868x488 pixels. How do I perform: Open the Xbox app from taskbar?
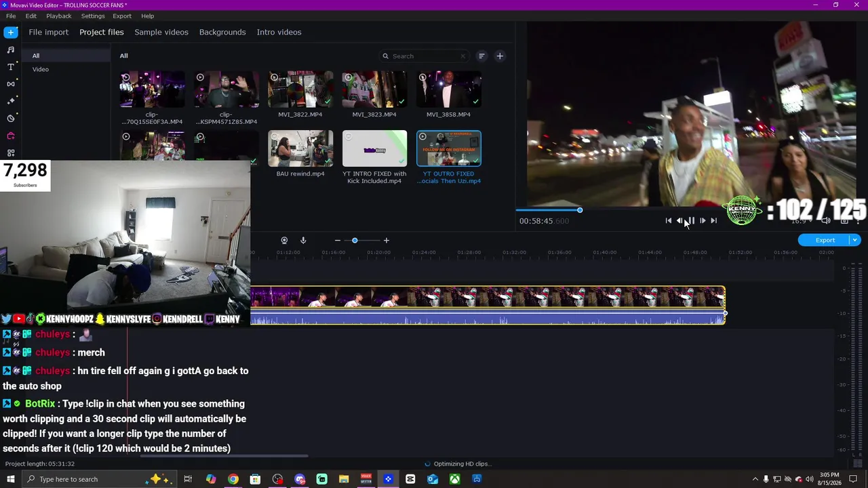(x=455, y=479)
